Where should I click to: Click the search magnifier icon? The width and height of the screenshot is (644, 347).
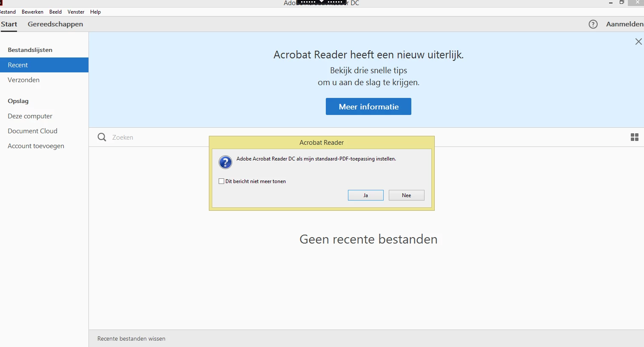click(x=102, y=137)
